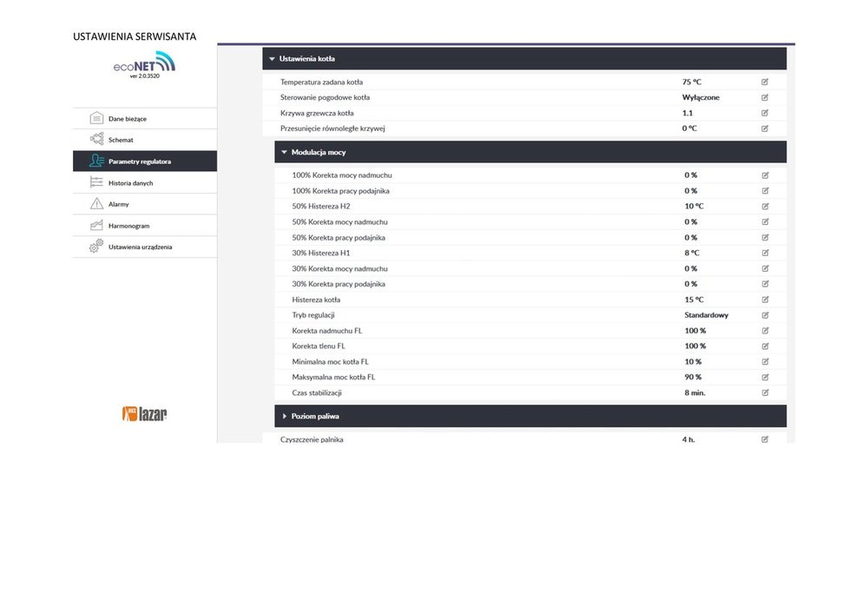Go to Schemat page

[121, 140]
